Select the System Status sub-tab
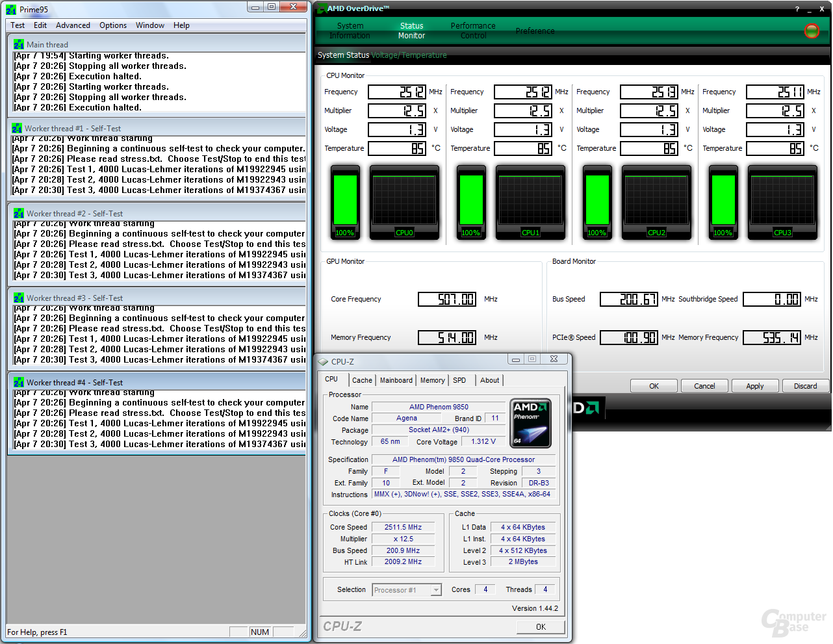This screenshot has width=833, height=644. click(343, 55)
